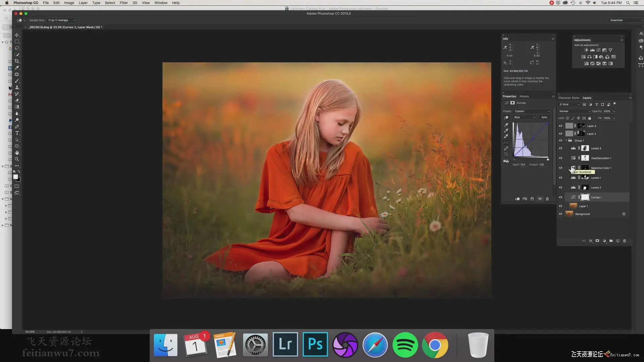Select the Crop tool

click(17, 61)
